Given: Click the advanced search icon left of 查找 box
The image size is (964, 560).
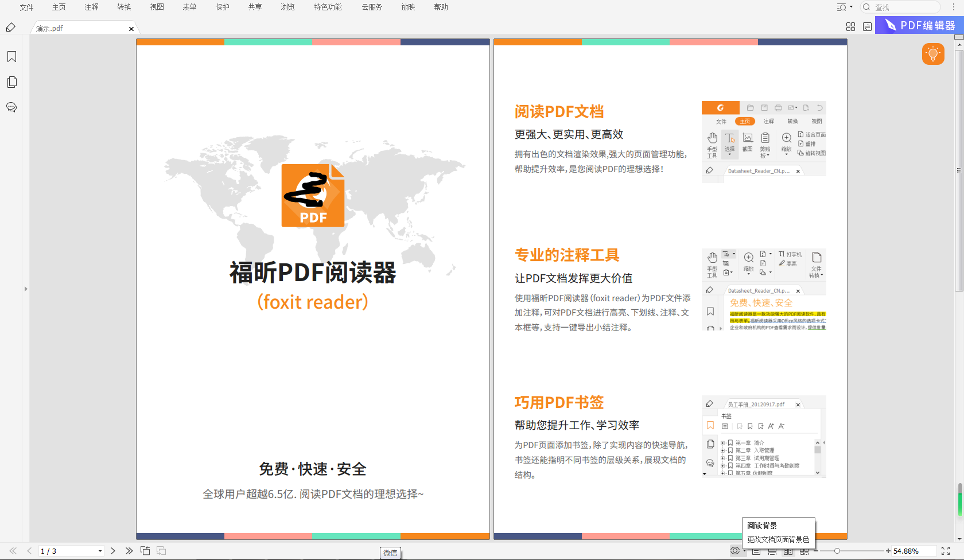Looking at the screenshot, I should (840, 7).
